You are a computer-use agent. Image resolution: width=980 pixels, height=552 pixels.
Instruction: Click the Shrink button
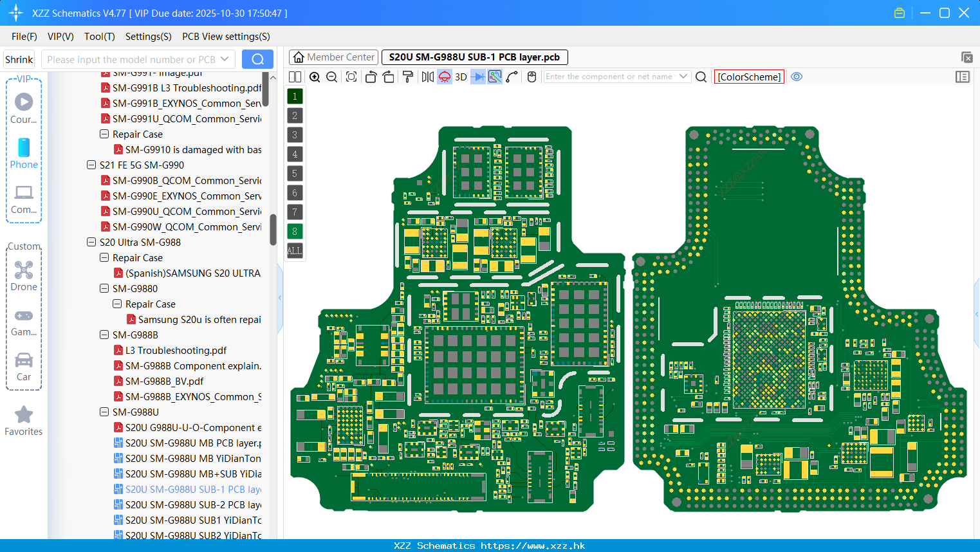19,59
